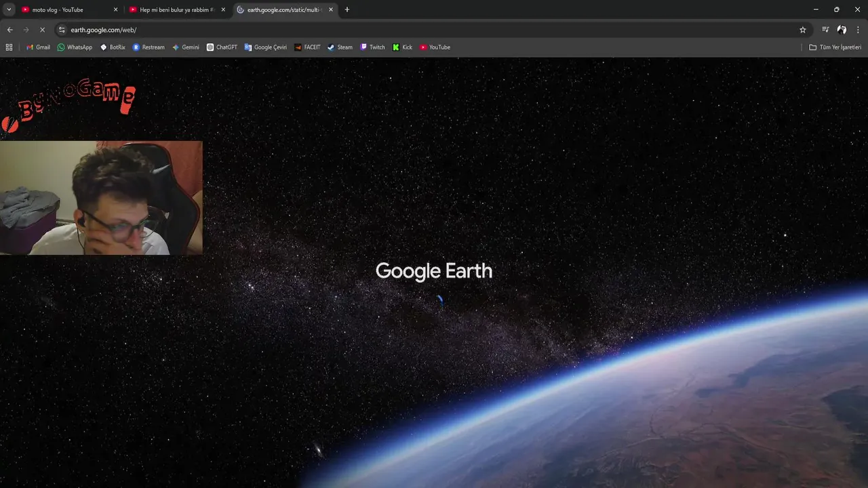Image resolution: width=868 pixels, height=488 pixels.
Task: Click the webcam overlay thumbnail
Action: tap(101, 198)
